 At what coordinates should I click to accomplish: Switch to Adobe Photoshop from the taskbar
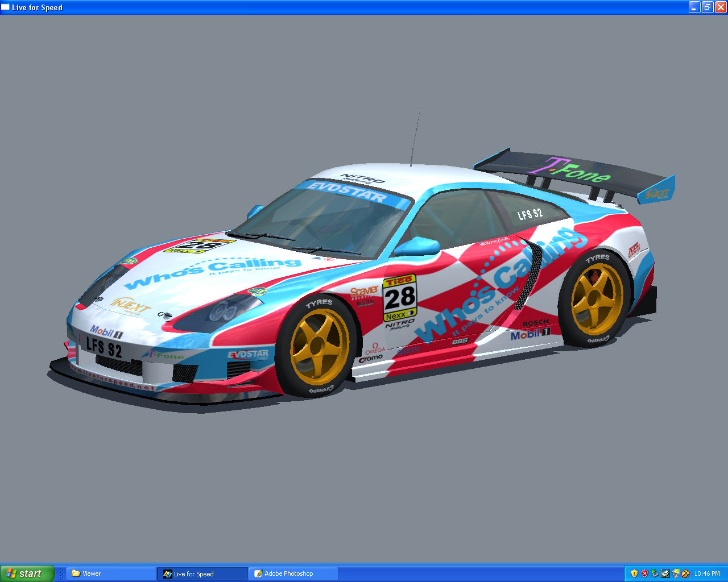pyautogui.click(x=293, y=573)
